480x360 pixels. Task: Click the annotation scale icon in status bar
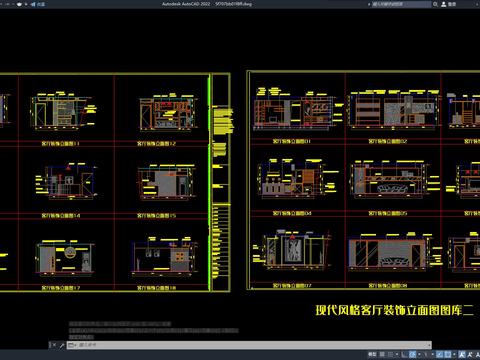point(461,354)
